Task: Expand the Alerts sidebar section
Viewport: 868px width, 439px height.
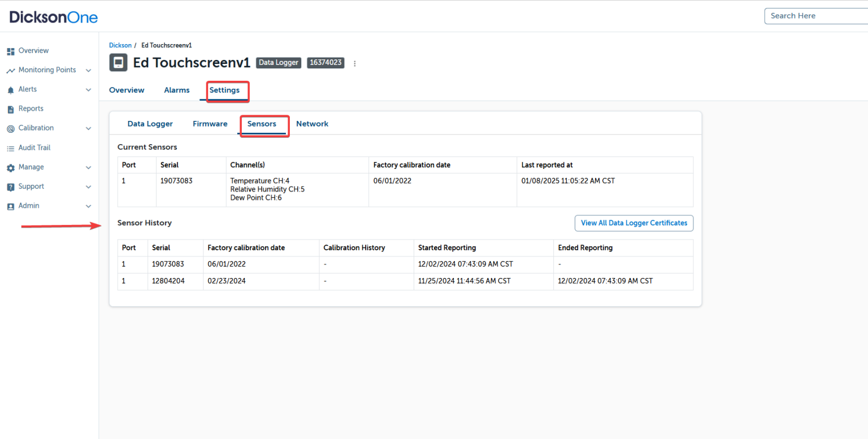Action: tap(88, 89)
